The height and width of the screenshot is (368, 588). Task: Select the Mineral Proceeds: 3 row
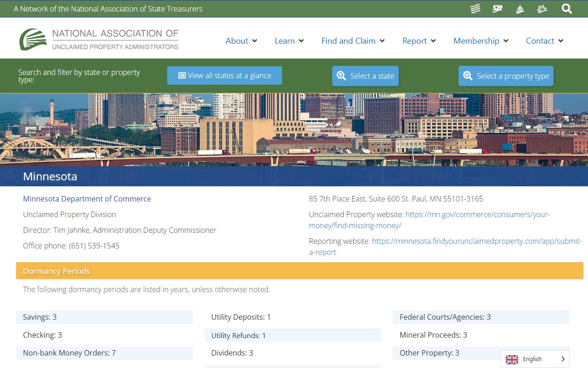pos(481,335)
